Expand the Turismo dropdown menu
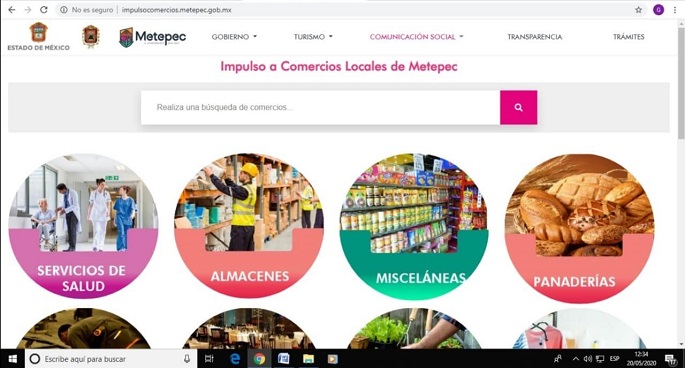The height and width of the screenshot is (368, 685). point(313,37)
